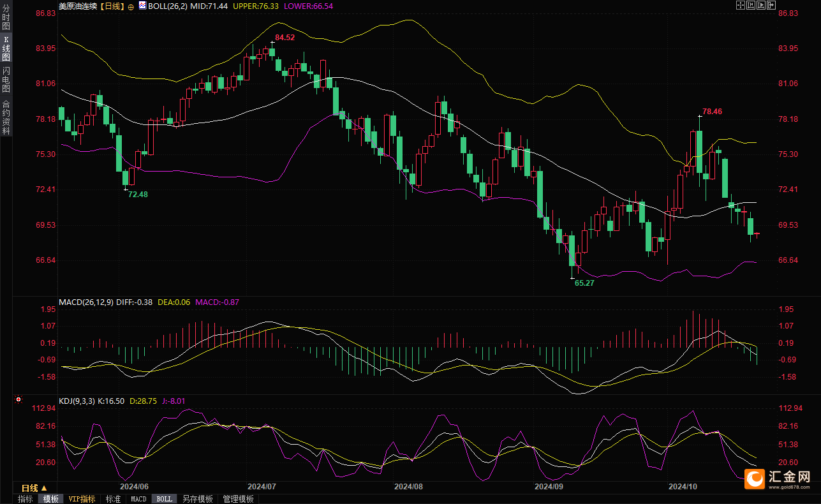Choose the BOLL template button
This screenshot has width=821, height=504.
164,499
